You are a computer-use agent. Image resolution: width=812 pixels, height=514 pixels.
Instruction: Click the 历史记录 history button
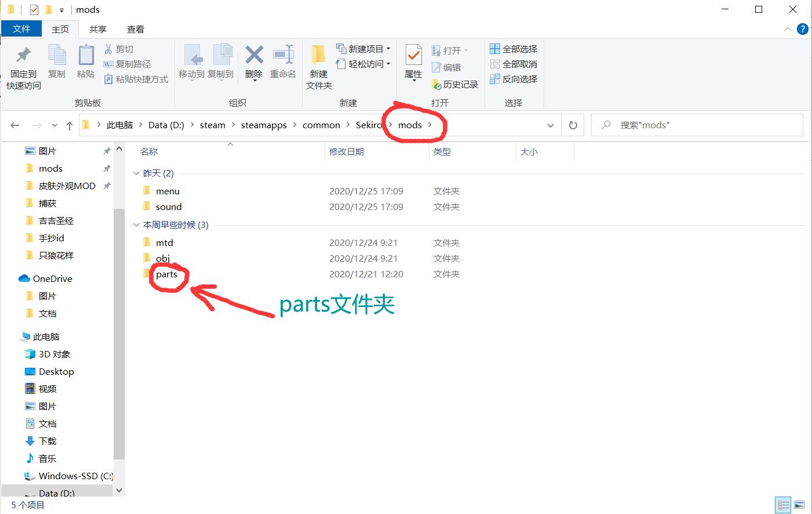[x=455, y=85]
